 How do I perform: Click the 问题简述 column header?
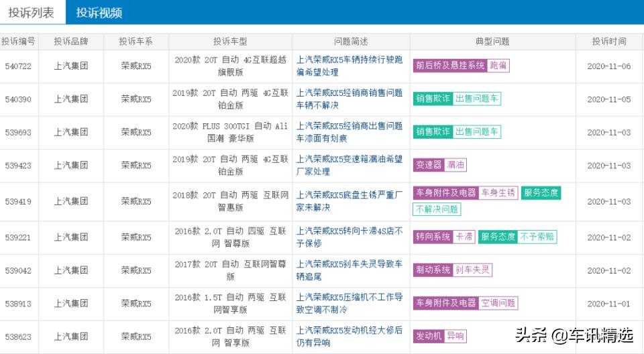click(x=351, y=42)
